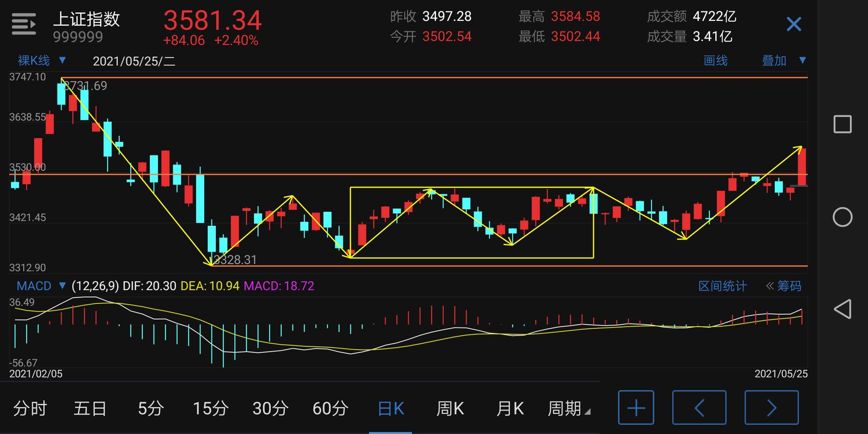Tap the chart low label 3328.31
Image resolution: width=868 pixels, height=434 pixels.
coord(235,260)
